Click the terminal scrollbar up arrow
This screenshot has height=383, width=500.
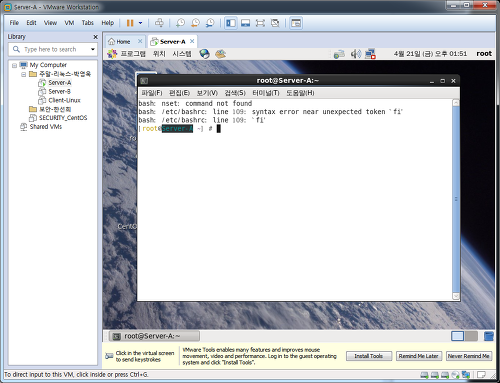[456, 103]
